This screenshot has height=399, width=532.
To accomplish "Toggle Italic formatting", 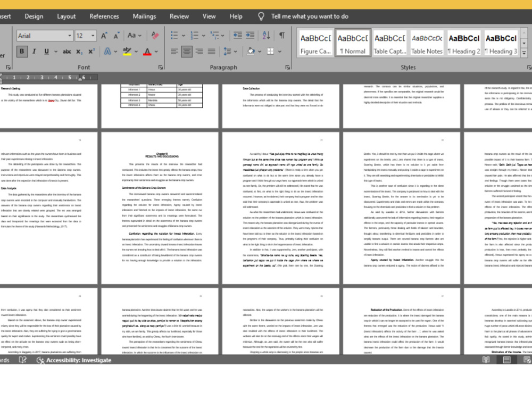I will [34, 52].
